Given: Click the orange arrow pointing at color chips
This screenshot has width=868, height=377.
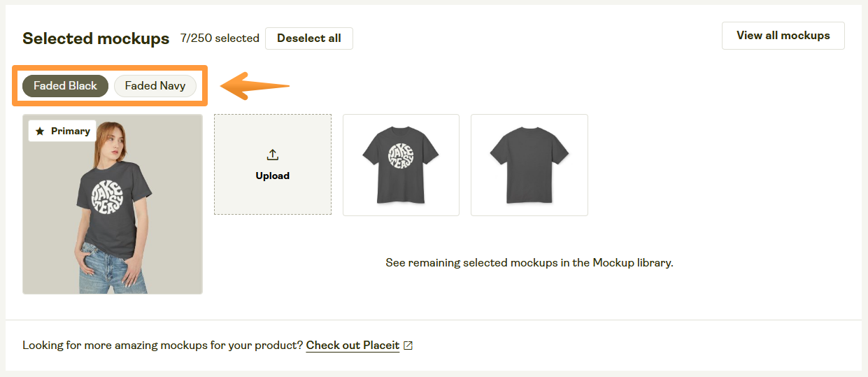Looking at the screenshot, I should (255, 87).
